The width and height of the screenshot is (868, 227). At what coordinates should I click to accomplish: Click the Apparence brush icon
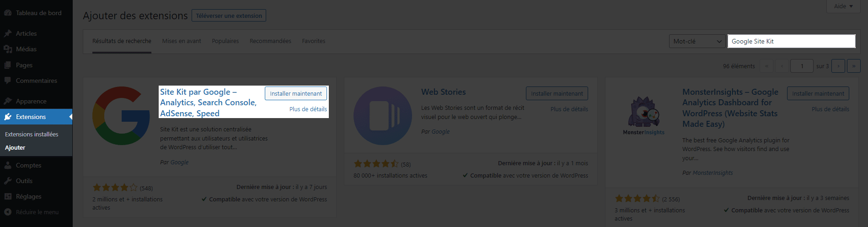point(8,101)
